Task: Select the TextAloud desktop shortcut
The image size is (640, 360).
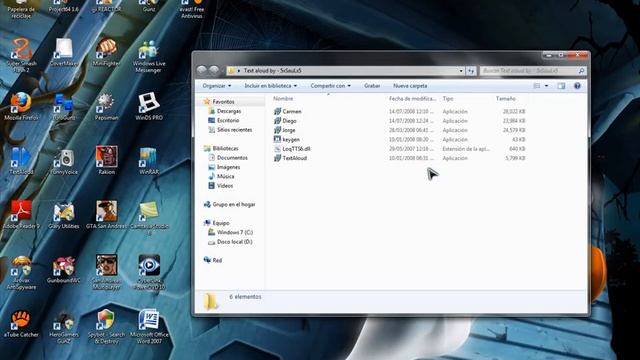Action: 21,160
